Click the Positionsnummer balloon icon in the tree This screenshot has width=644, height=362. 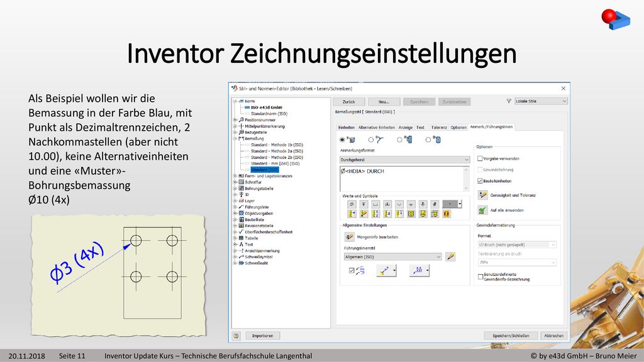(241, 120)
